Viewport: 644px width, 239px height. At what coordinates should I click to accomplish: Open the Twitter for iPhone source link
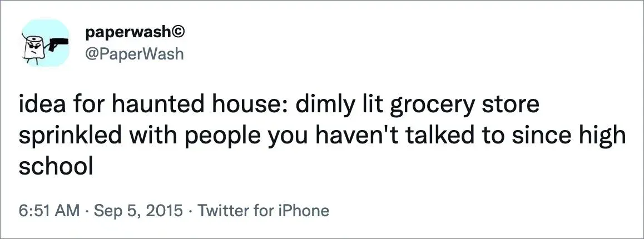263,211
